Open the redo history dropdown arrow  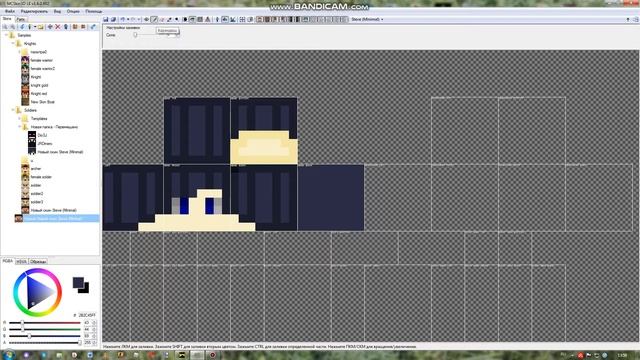click(139, 19)
